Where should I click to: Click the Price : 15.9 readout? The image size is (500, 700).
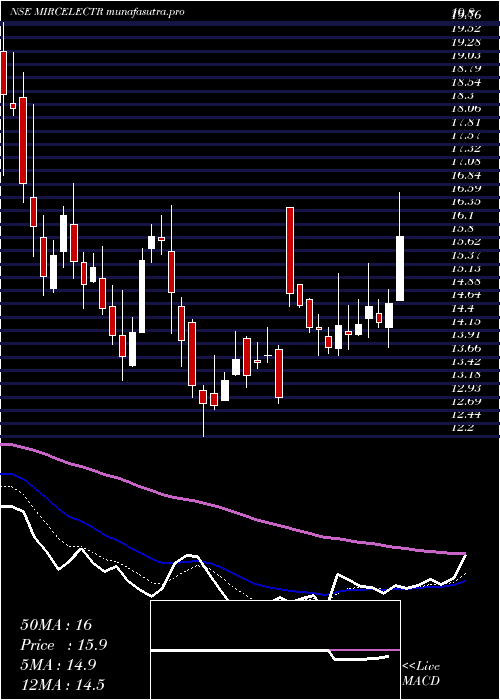click(x=64, y=645)
